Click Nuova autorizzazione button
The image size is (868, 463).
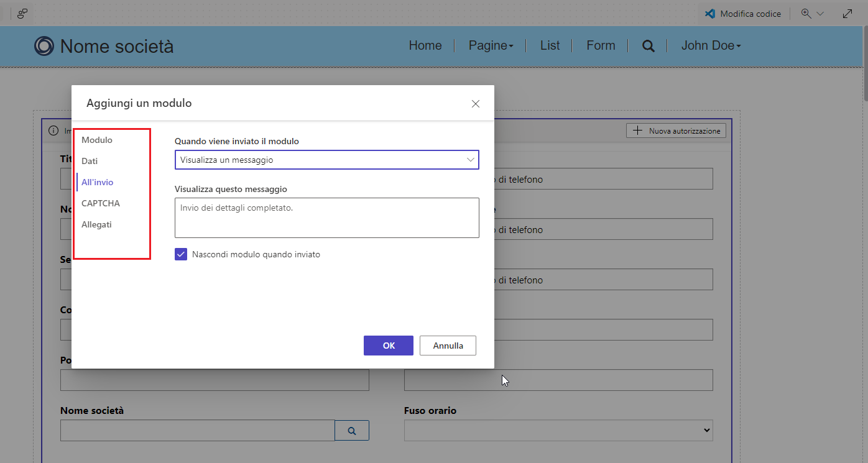point(676,131)
